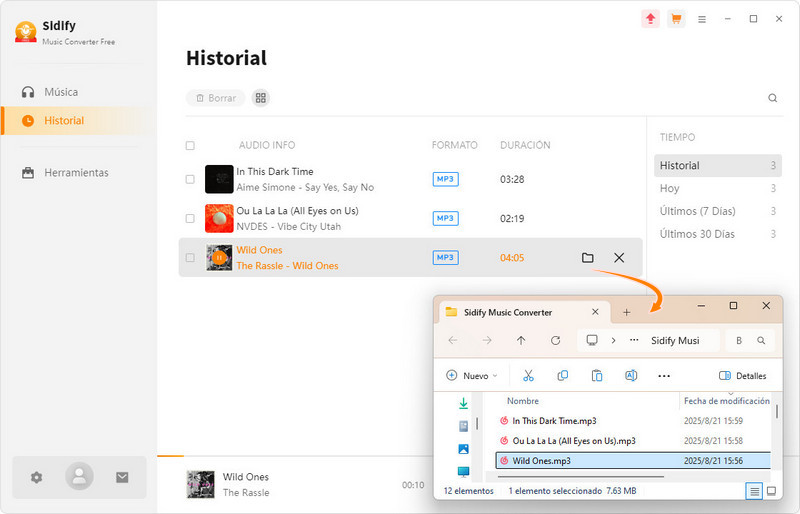This screenshot has height=514, width=800.
Task: Select Historial filter under Tiempo
Action: 717,165
